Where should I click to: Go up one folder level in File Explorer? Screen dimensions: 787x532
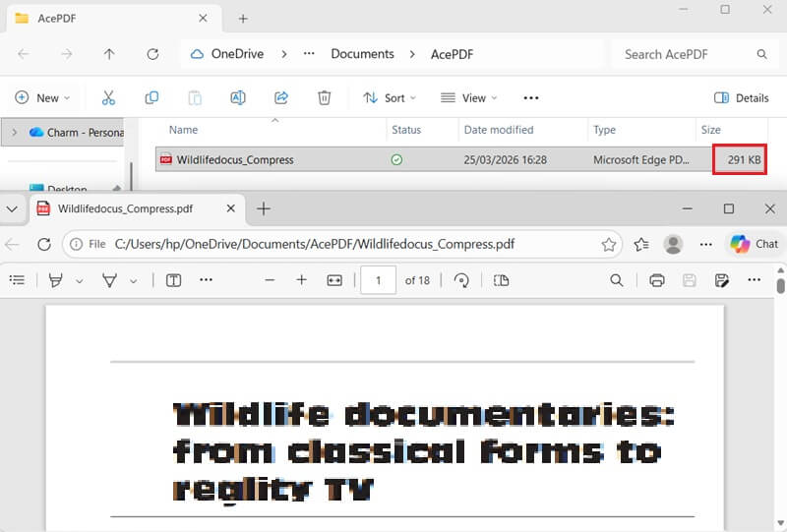[x=109, y=54]
